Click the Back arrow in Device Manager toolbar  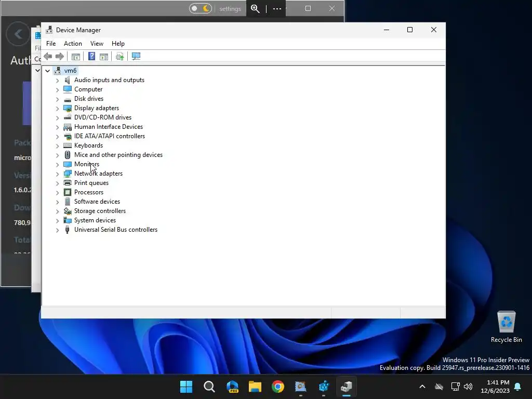coord(48,56)
